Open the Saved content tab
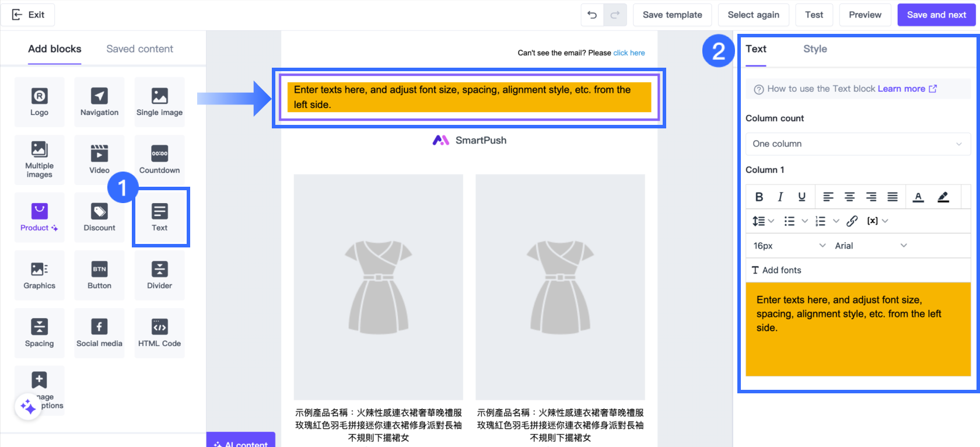 tap(139, 49)
